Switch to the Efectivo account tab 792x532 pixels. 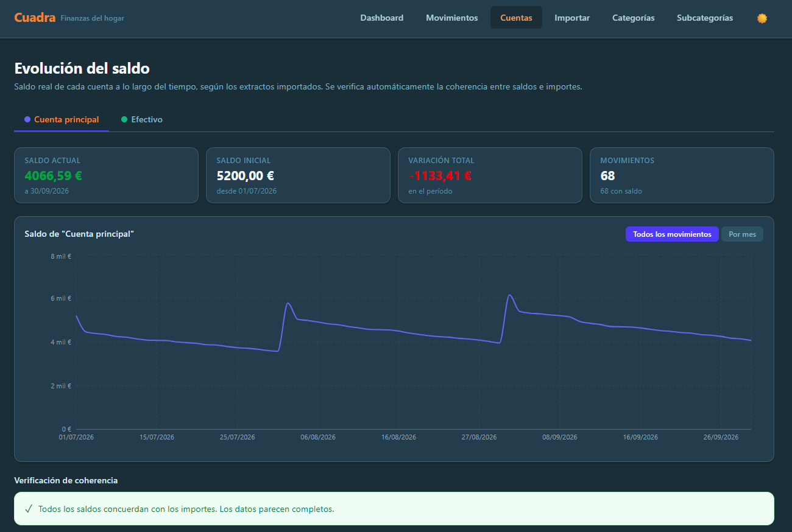coord(142,119)
